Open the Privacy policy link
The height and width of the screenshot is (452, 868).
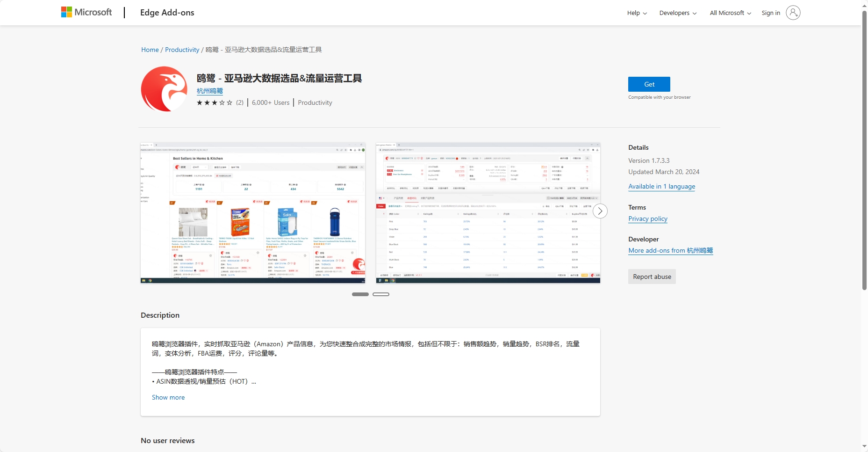648,219
